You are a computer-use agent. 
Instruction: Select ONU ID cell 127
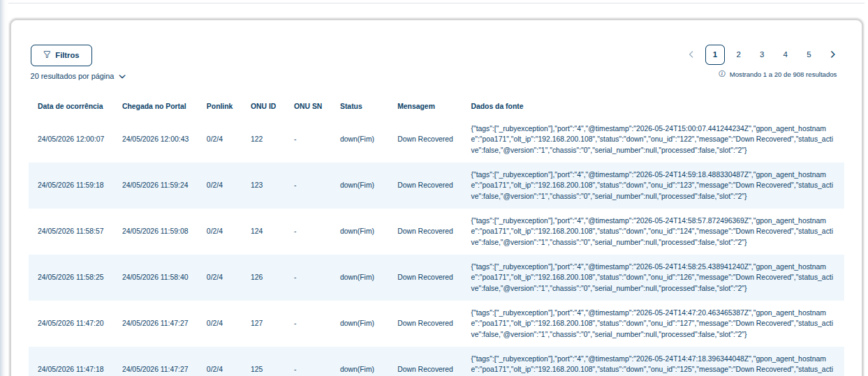point(257,323)
